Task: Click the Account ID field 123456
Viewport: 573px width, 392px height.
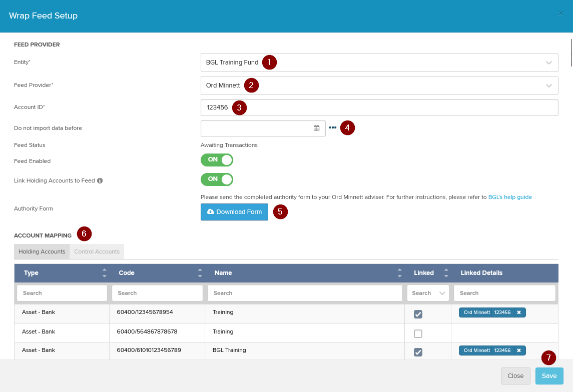Action: (x=379, y=107)
